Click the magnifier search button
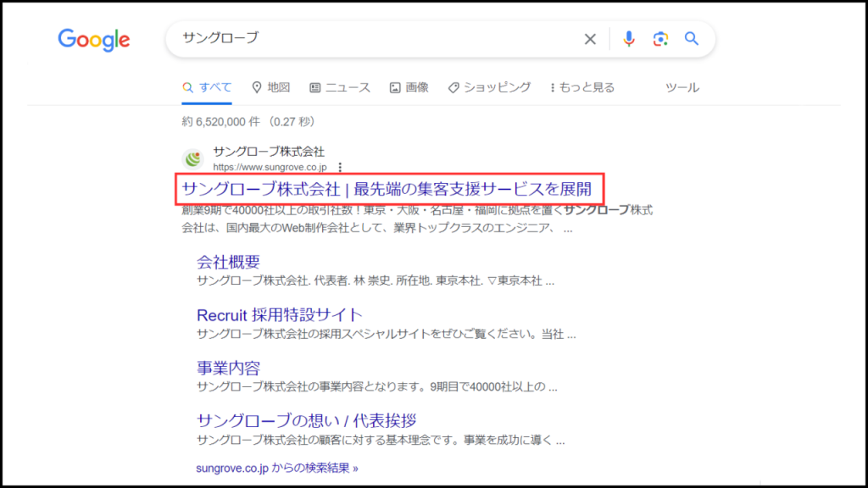The height and width of the screenshot is (488, 868). coord(692,38)
